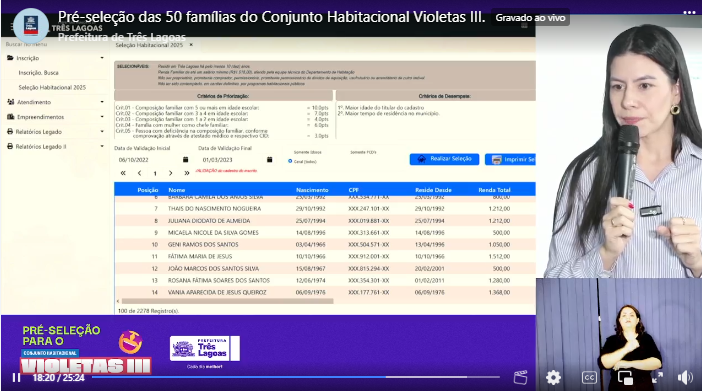Open calendar for Data de Validação Inicial

(185, 159)
